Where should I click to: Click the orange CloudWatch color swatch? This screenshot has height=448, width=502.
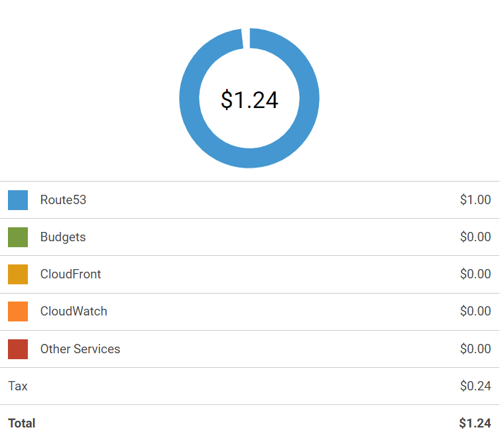[x=18, y=311]
